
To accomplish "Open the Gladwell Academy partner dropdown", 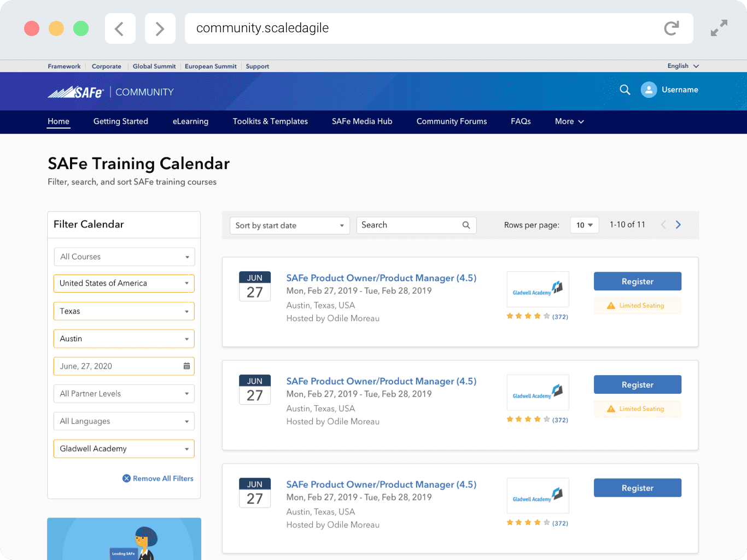I will coord(124,448).
